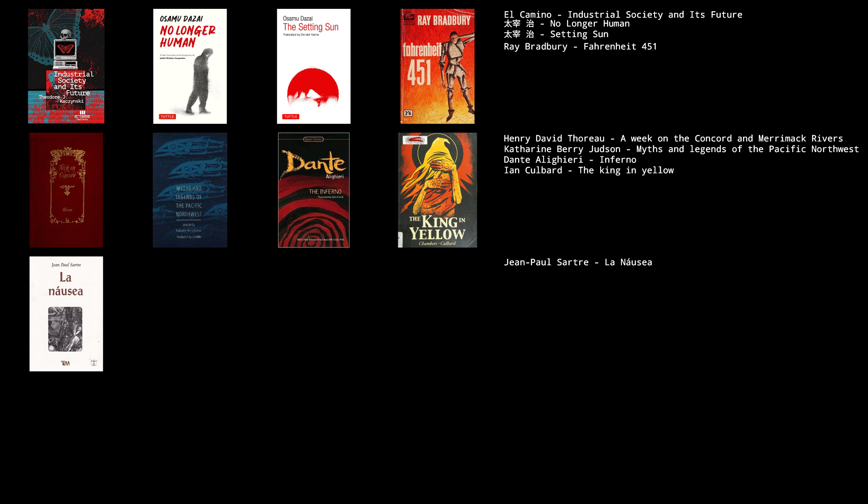
Task: Select The Setting Sun book cover
Action: click(x=314, y=66)
